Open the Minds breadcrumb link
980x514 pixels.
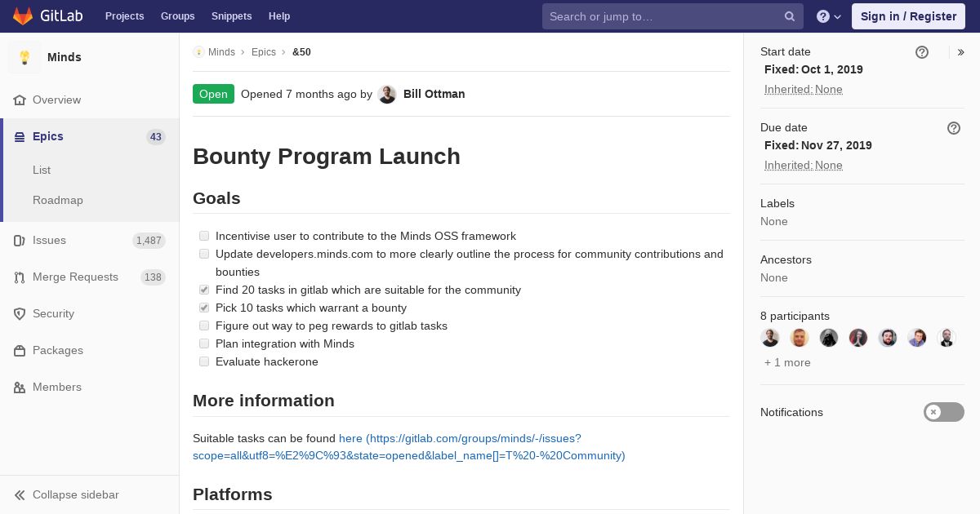pos(221,52)
